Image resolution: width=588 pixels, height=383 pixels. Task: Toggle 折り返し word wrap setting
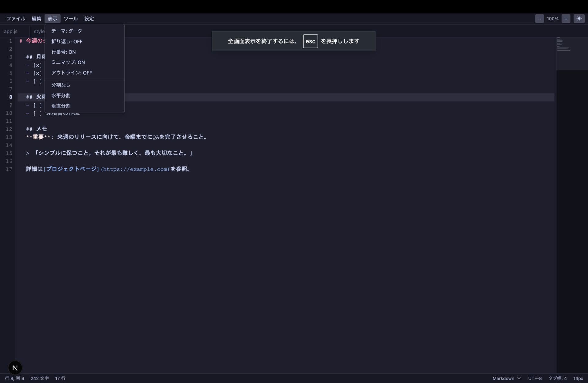click(x=67, y=41)
